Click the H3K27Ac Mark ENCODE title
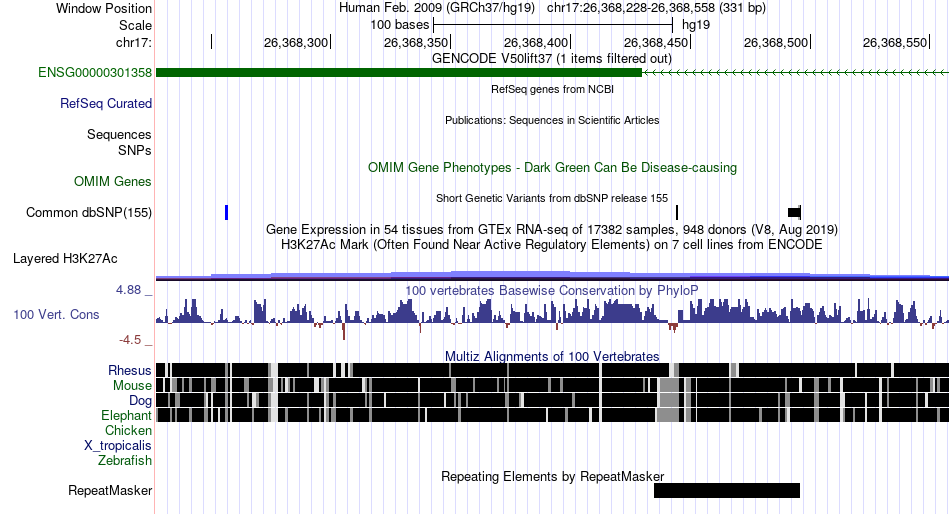This screenshot has height=514, width=950. [551, 245]
